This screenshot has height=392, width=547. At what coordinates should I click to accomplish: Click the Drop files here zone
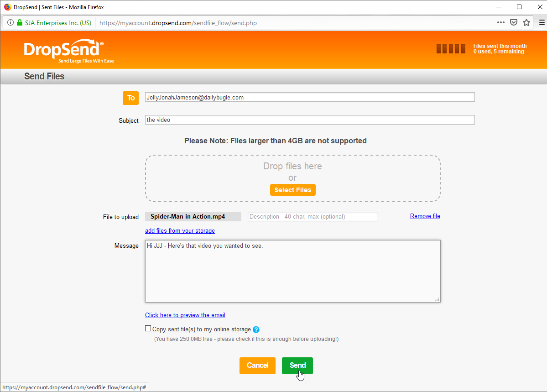tap(293, 178)
